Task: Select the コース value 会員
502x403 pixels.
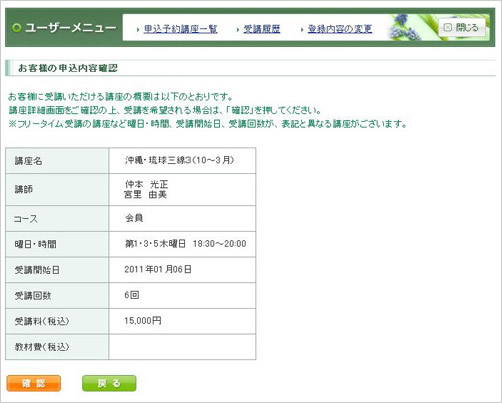Action: (x=134, y=218)
